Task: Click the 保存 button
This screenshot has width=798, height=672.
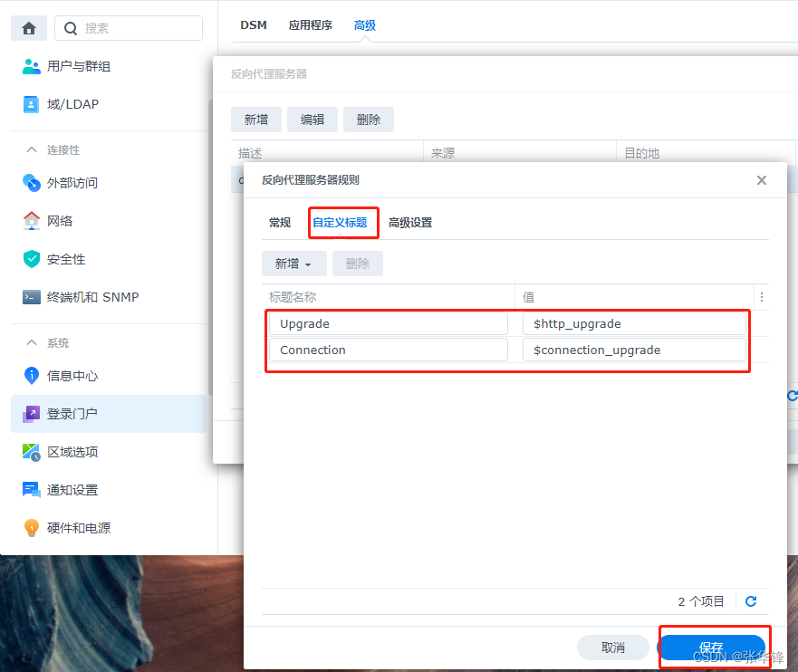Action: pos(711,648)
